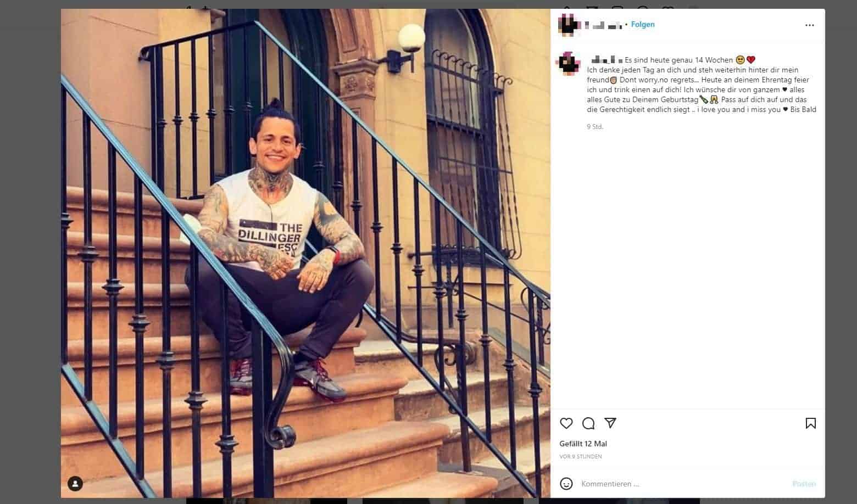This screenshot has height=504, width=857.
Task: Click the caption author's avatar
Action: pos(569,64)
